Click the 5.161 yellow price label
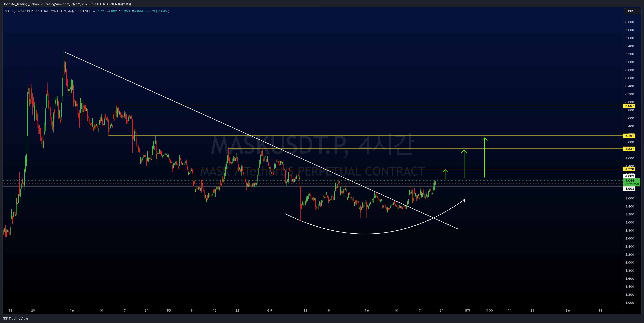The image size is (644, 323). [629, 136]
